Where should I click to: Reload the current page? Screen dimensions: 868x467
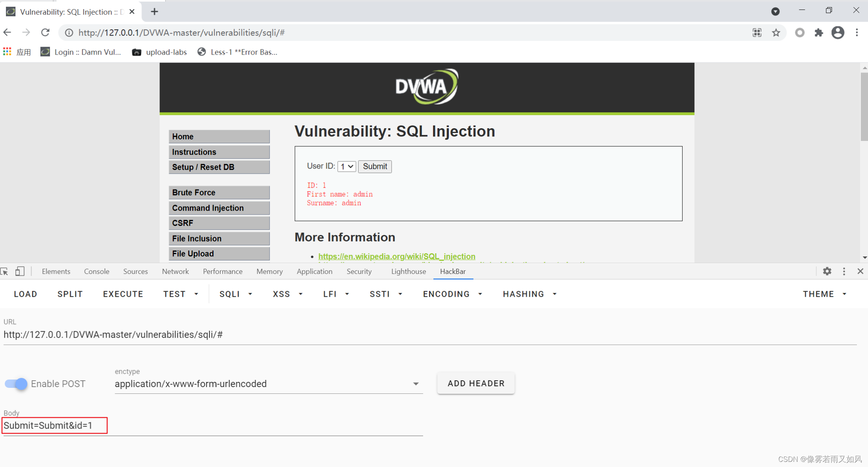tap(45, 32)
